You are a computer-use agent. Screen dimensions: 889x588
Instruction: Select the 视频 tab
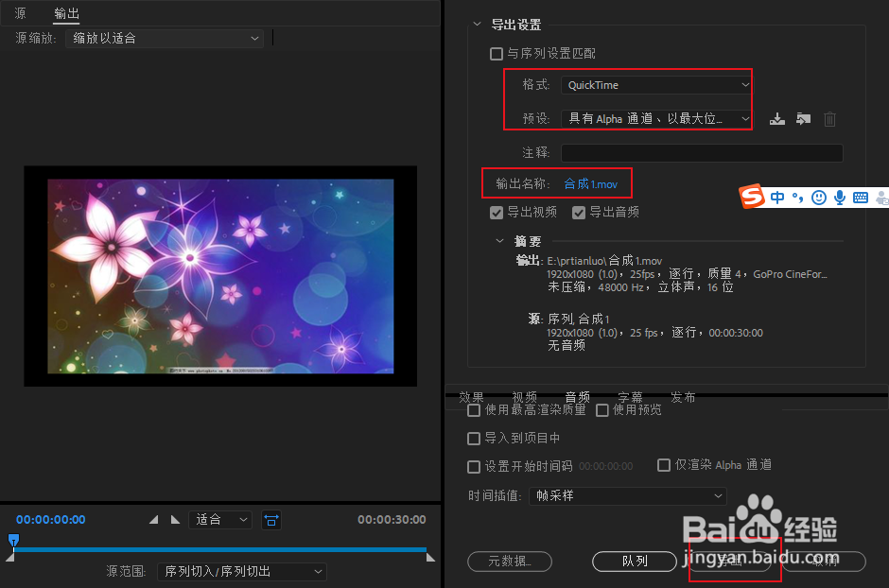pos(525,396)
